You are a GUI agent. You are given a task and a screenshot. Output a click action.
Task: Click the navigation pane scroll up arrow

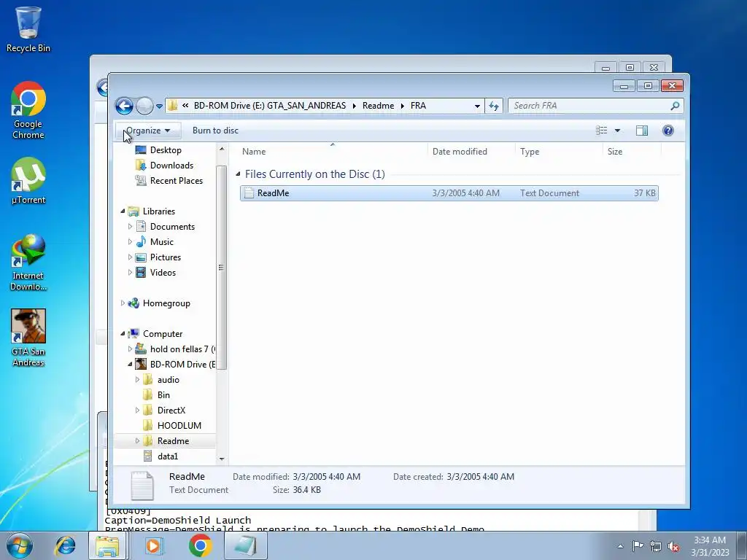coord(222,149)
